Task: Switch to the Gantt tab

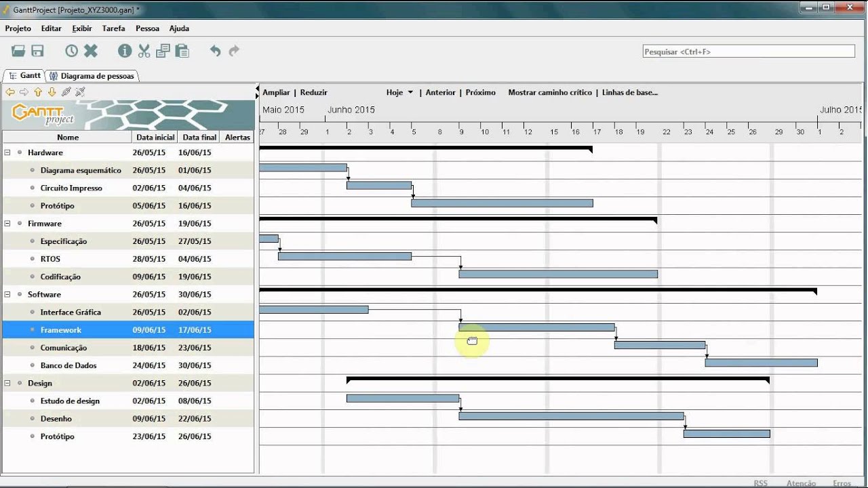Action: 24,75
